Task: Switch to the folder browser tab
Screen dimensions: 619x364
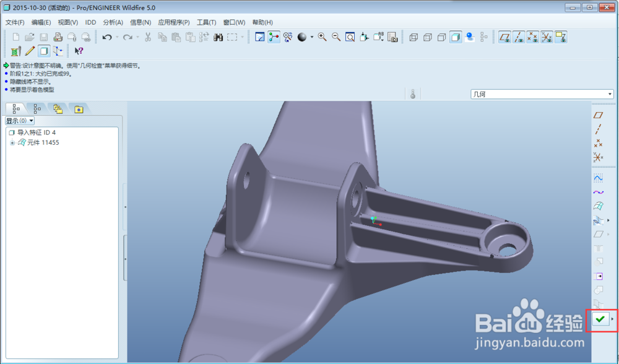Action: click(x=58, y=108)
